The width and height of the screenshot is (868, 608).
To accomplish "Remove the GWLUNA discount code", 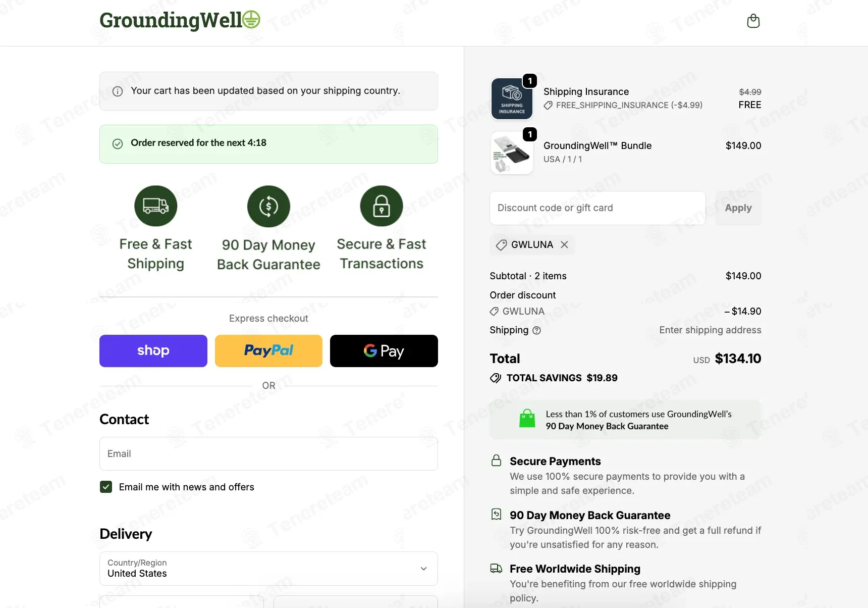I will click(x=564, y=245).
